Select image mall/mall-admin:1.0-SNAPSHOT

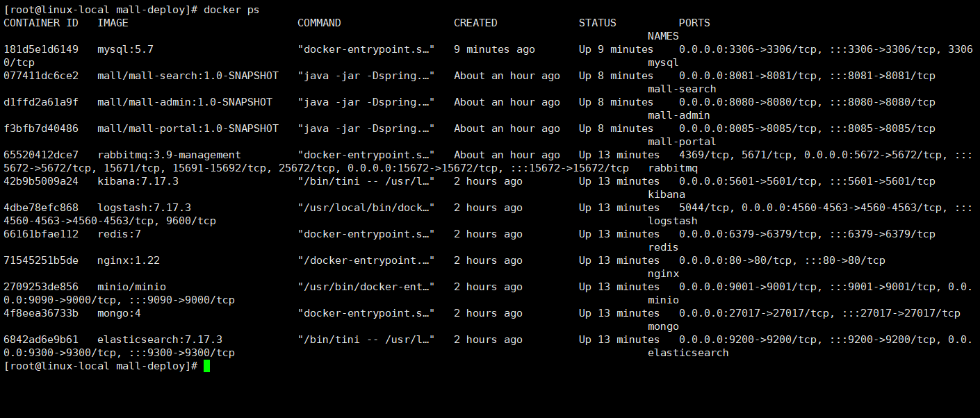coord(185,102)
